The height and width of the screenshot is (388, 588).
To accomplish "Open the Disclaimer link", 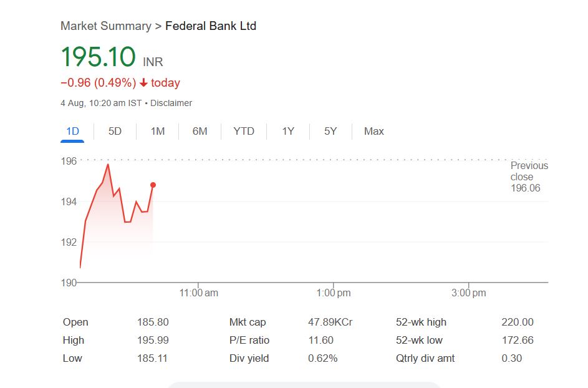I will 171,103.
